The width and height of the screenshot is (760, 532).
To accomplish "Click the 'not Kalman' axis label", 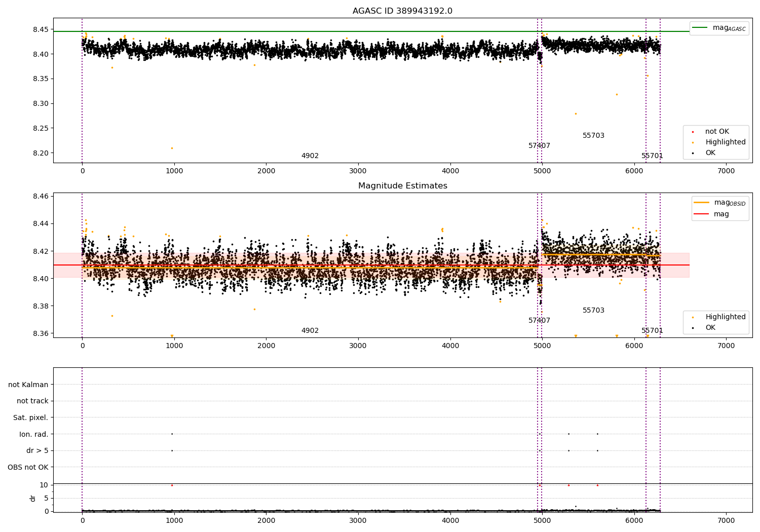I will pos(28,385).
